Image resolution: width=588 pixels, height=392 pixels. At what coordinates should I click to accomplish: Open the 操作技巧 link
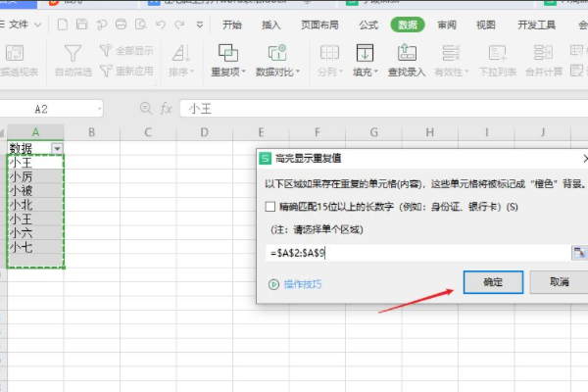click(x=303, y=284)
